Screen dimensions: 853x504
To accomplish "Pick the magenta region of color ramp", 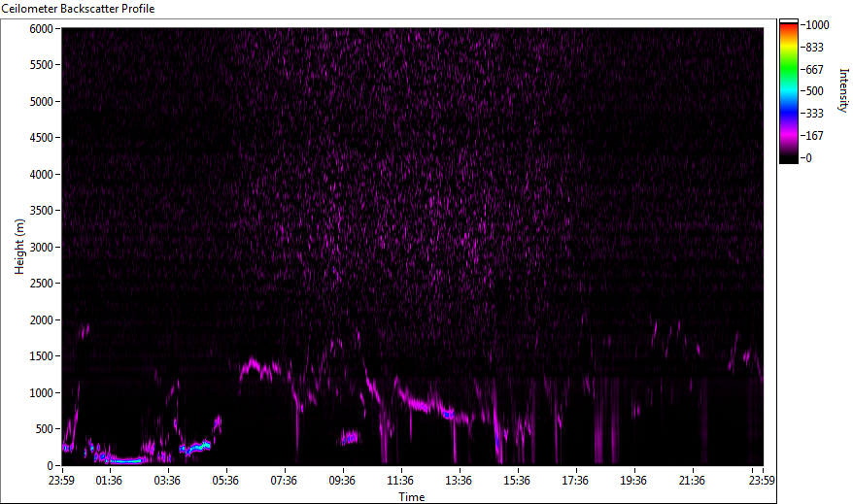I will [x=789, y=133].
